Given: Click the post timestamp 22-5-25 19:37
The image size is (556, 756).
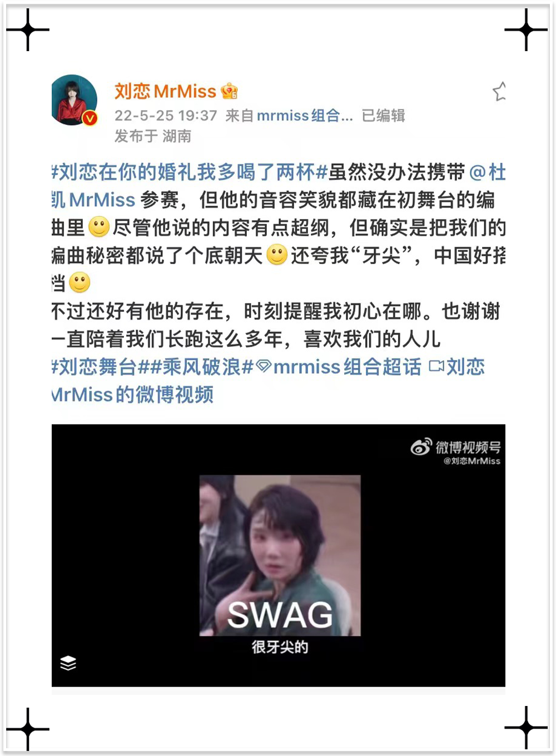Looking at the screenshot, I should (x=166, y=116).
